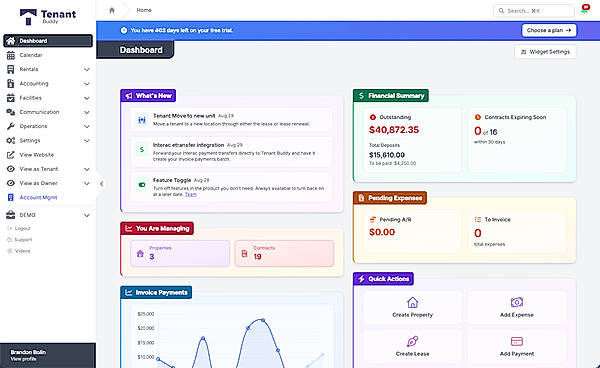Expand the View as Owner chevron

tap(87, 184)
